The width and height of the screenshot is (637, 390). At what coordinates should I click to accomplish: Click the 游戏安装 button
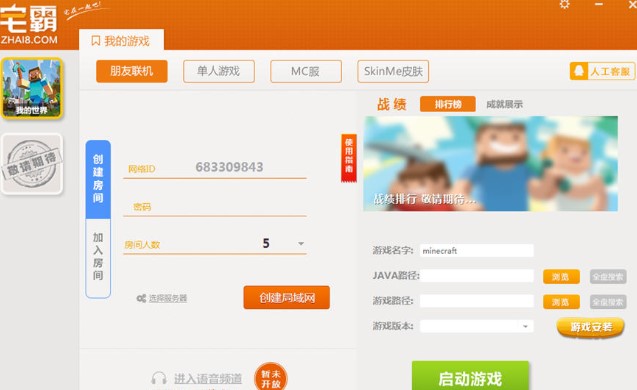591,327
